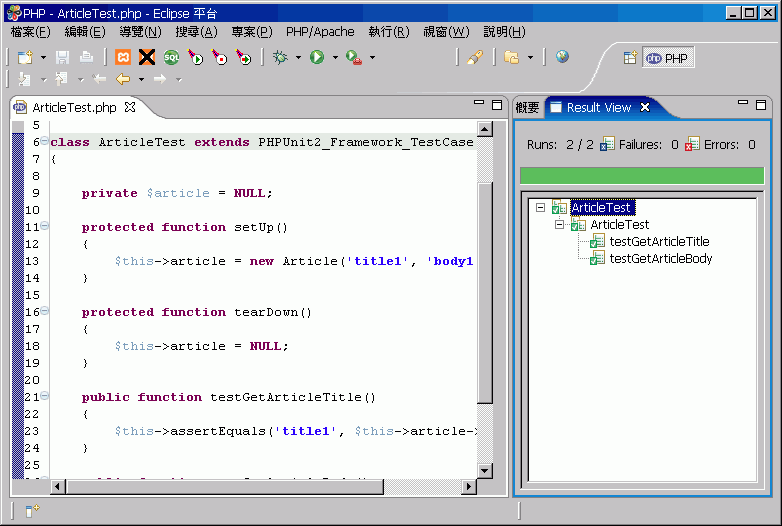782x526 pixels.
Task: Click the green test progress bar
Action: tap(642, 175)
